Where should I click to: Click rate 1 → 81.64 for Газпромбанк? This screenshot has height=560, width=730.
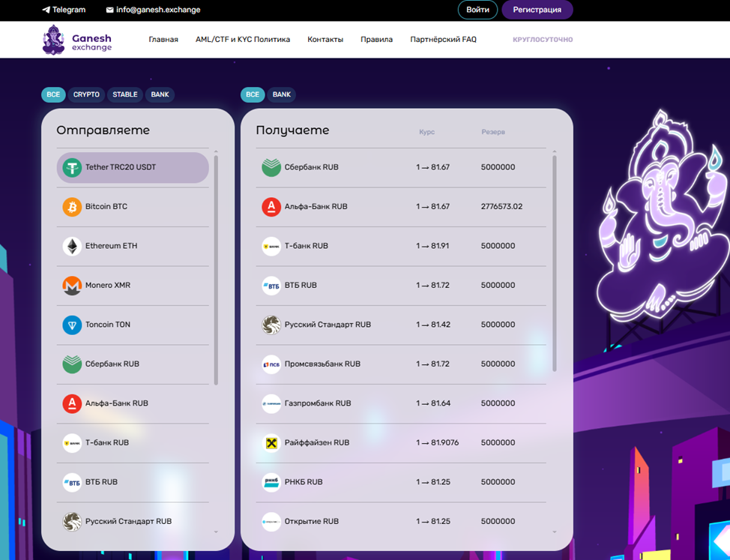[433, 403]
